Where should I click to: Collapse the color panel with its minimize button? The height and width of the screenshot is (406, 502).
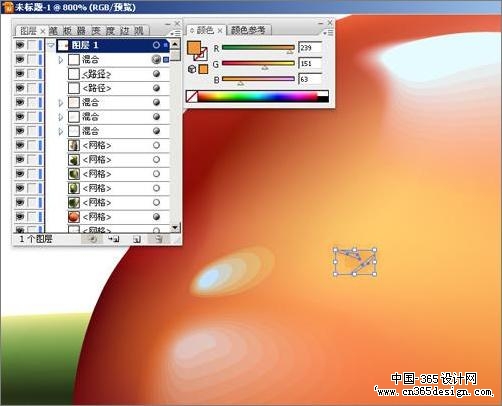pos(320,23)
